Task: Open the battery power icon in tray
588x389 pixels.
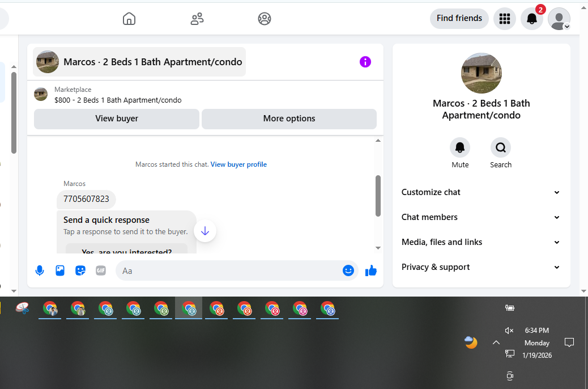Action: (510, 308)
